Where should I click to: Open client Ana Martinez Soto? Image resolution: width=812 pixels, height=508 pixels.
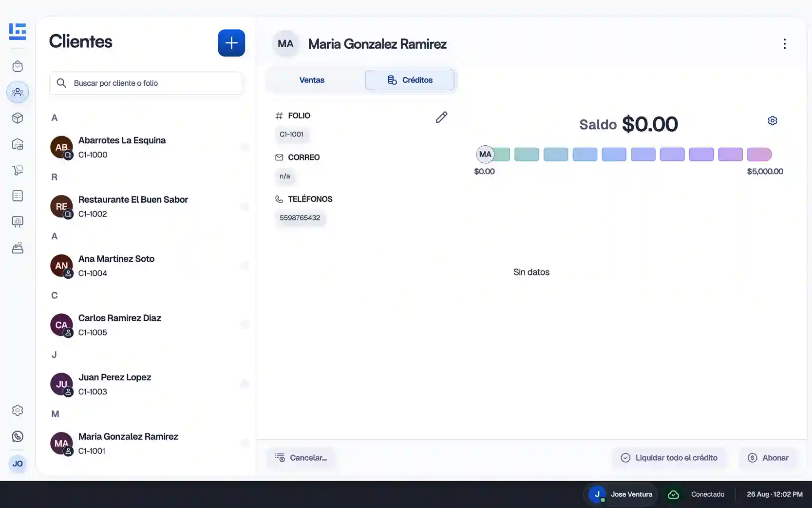[146, 266]
